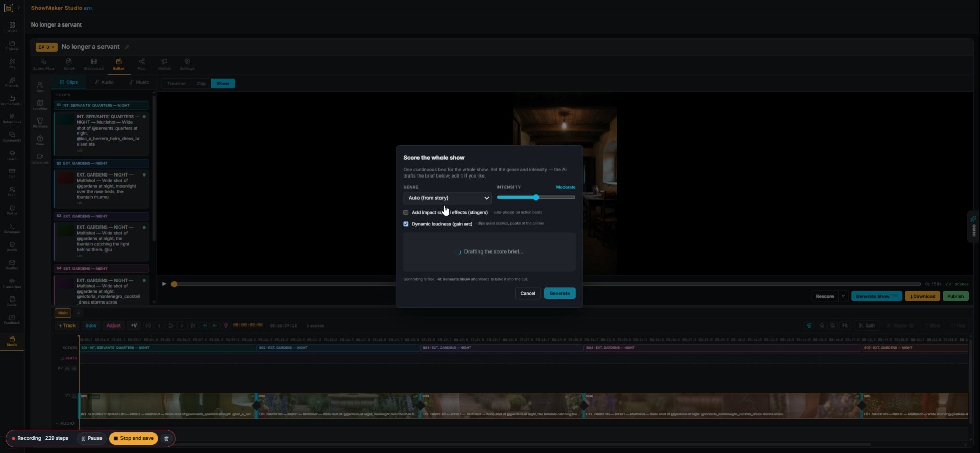This screenshot has width=980, height=453.
Task: Zoom in the timeline with the magnifier
Action: pyautogui.click(x=832, y=325)
